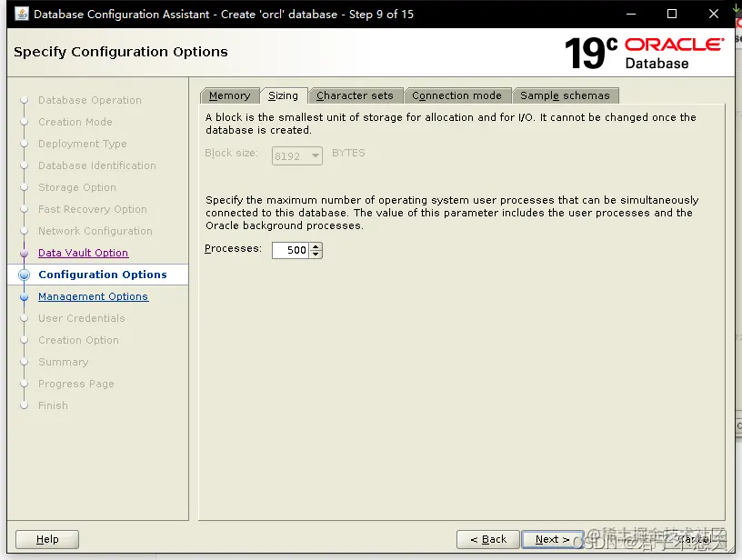Focus the Processes value field
742x560 pixels.
point(291,250)
